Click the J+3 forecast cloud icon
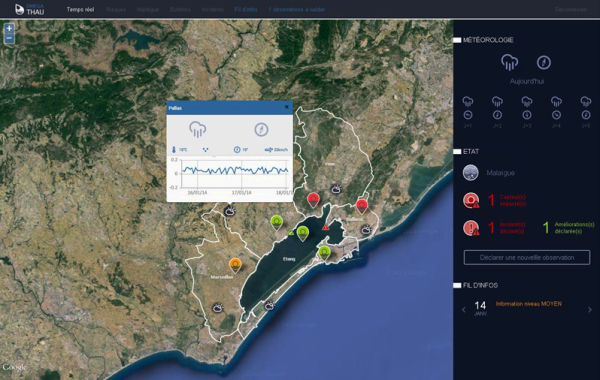Viewport: 600px width, 380px height. coord(527,102)
